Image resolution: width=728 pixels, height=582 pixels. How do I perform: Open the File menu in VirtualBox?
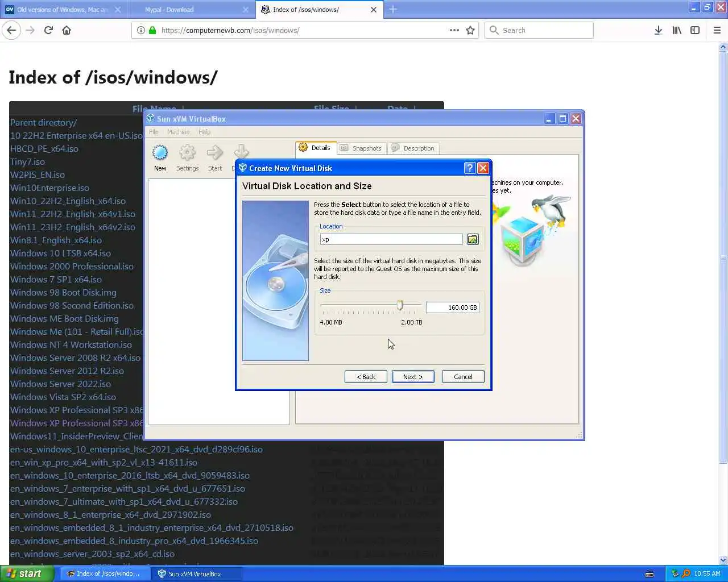click(x=154, y=132)
